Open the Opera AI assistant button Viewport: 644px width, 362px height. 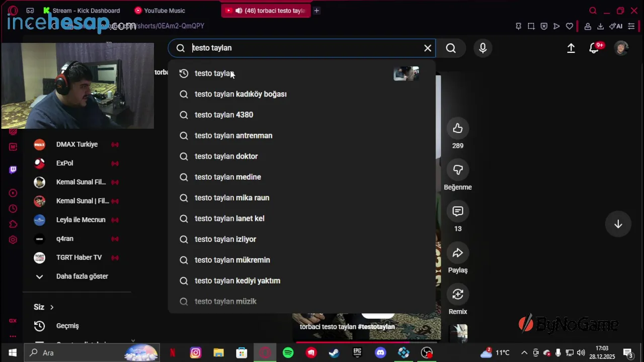click(616, 26)
